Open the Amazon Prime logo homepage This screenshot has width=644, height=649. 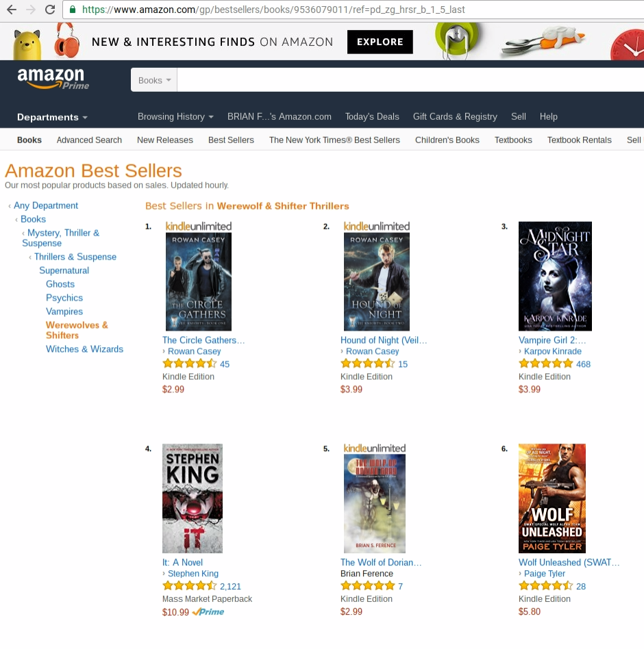tap(53, 79)
